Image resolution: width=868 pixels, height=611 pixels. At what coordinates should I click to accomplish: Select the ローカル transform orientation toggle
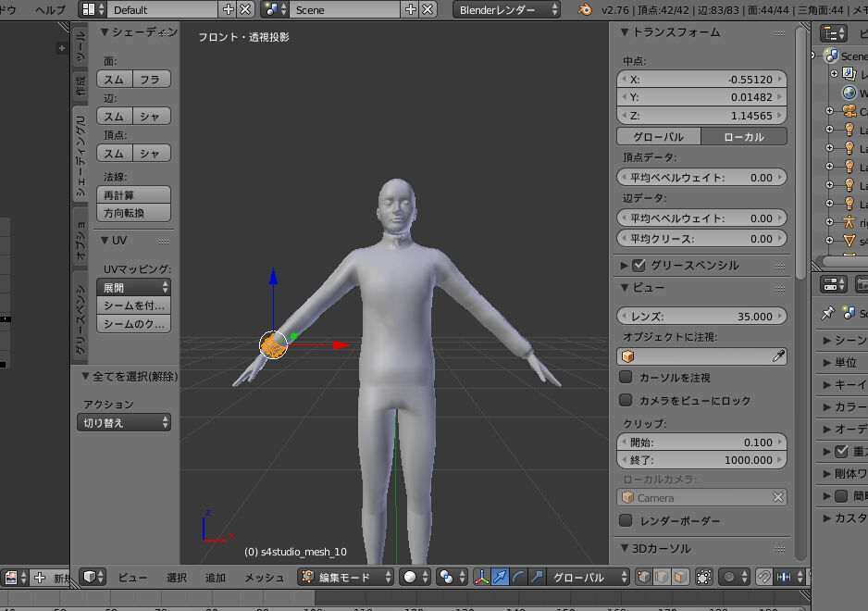point(744,137)
